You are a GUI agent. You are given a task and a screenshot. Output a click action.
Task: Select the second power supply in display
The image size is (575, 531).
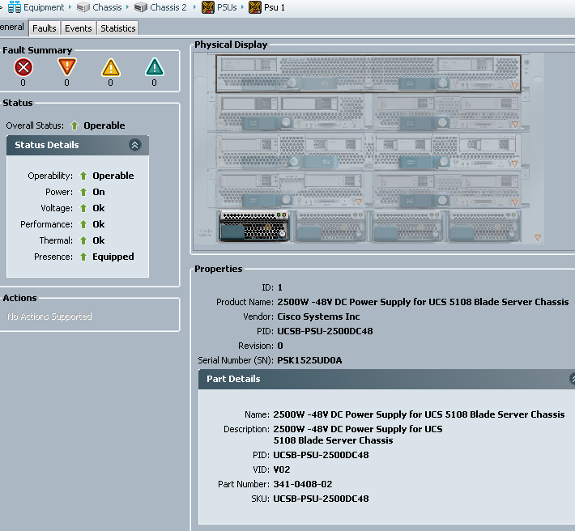330,226
